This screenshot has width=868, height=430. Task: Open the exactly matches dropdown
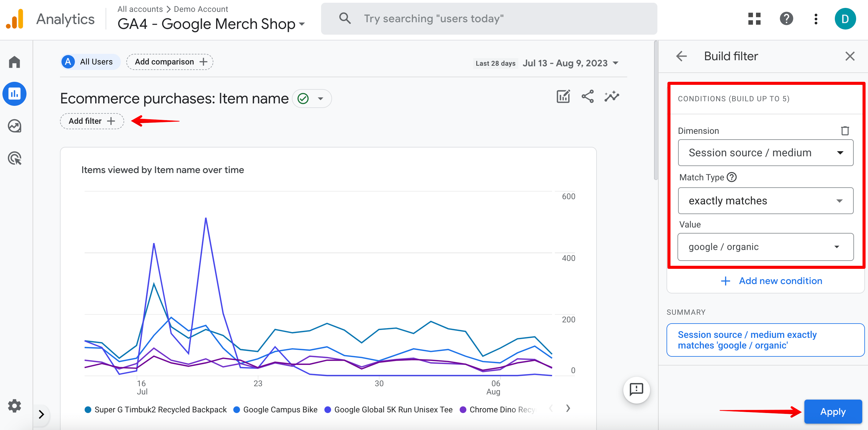pyautogui.click(x=765, y=201)
